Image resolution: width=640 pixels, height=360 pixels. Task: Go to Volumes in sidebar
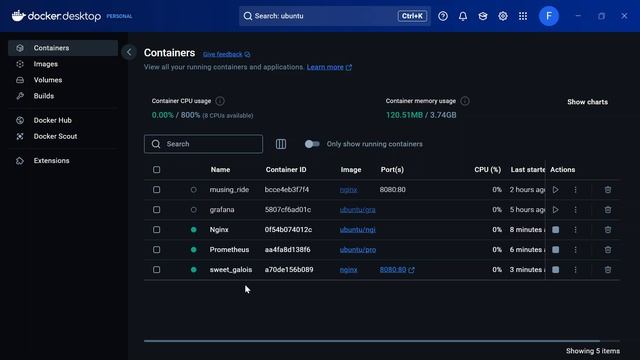[63, 80]
